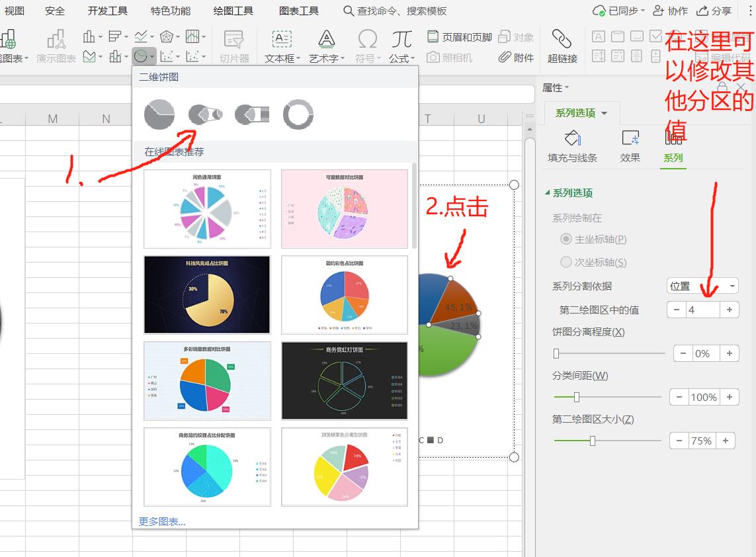
Task: Click the 协作 collaborate button
Action: point(670,11)
